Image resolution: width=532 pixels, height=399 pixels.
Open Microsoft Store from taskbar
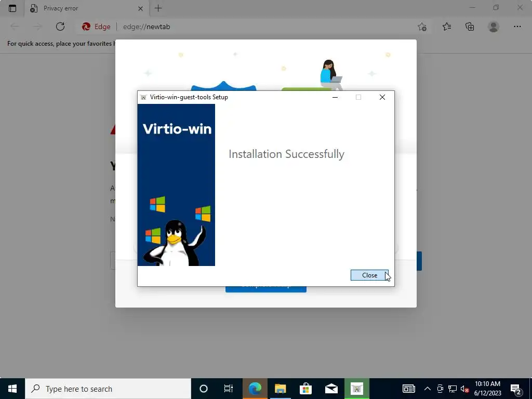(x=305, y=389)
